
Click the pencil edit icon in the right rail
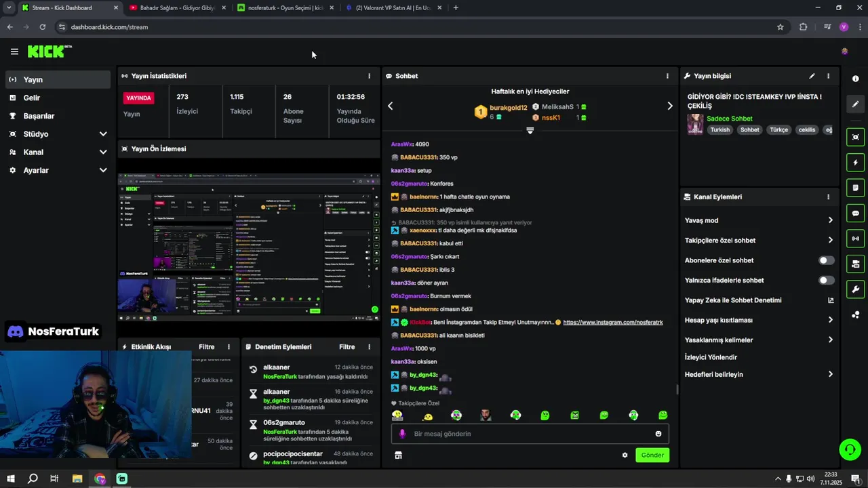856,104
